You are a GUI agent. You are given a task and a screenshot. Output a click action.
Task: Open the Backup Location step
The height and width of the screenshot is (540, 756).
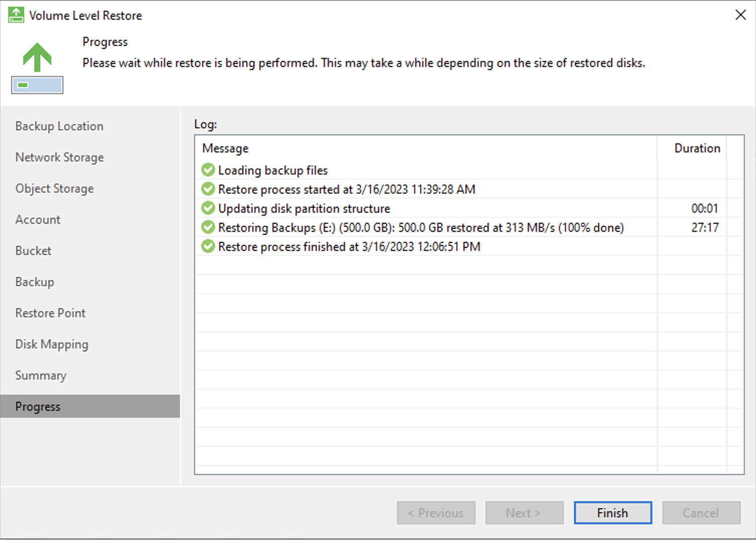(59, 126)
